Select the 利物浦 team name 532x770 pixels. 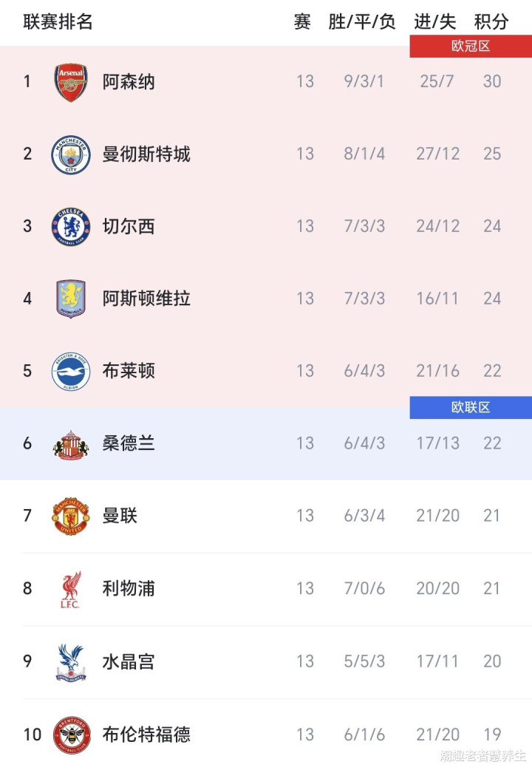(129, 589)
